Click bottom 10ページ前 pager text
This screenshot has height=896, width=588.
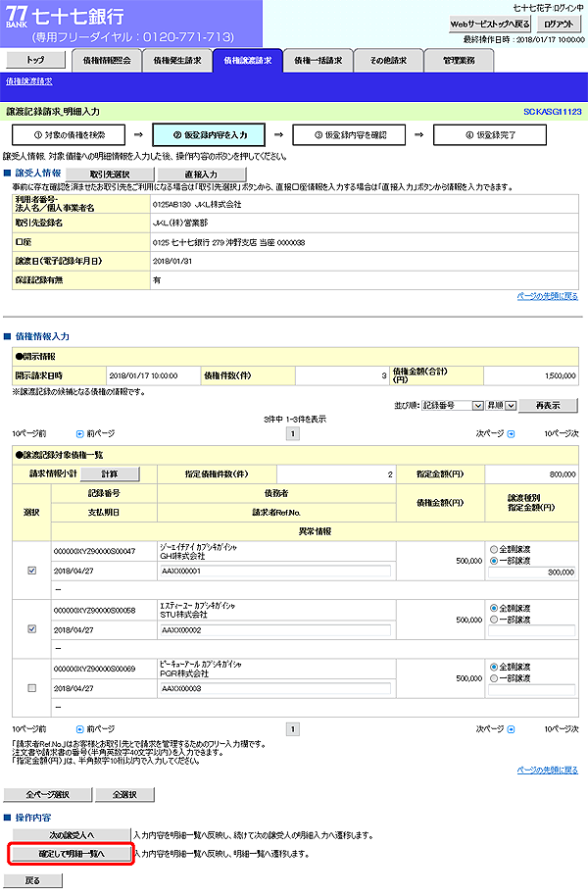(x=29, y=729)
